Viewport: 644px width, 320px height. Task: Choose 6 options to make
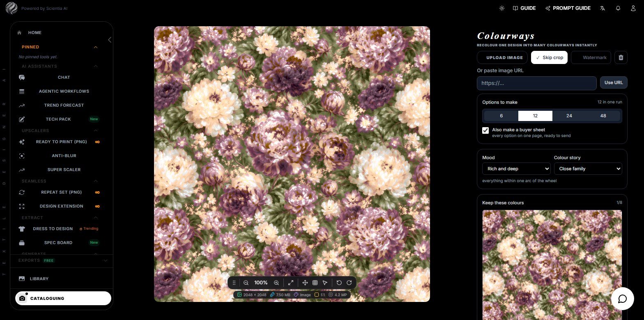501,116
